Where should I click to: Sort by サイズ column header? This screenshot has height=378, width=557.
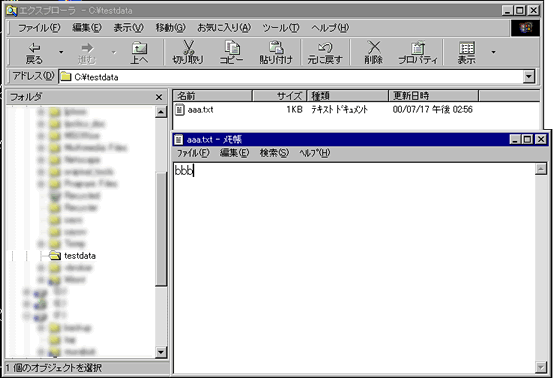coord(279,96)
